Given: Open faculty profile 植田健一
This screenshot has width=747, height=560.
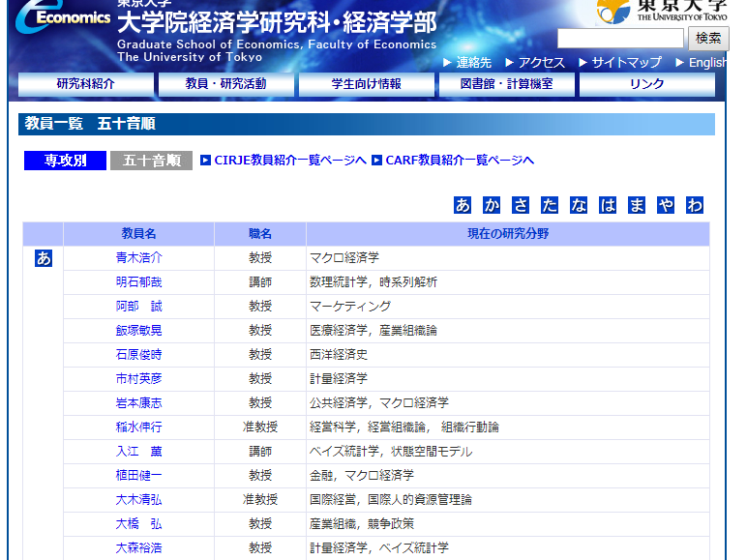Looking at the screenshot, I should (139, 476).
